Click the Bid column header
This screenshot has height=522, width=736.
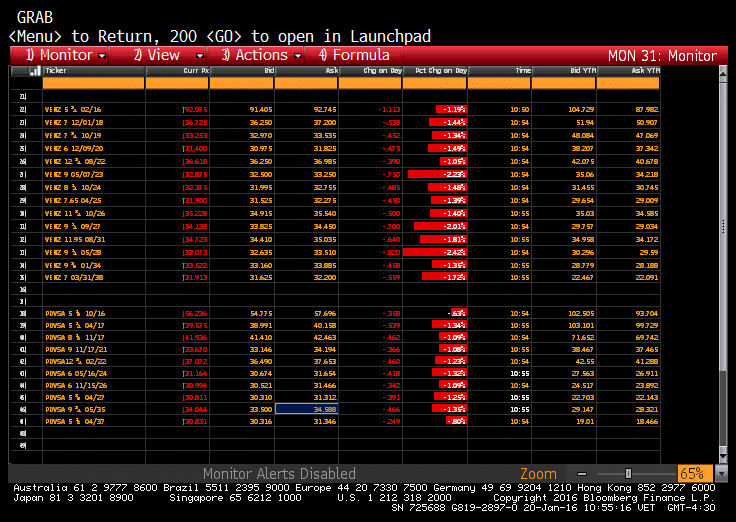242,71
